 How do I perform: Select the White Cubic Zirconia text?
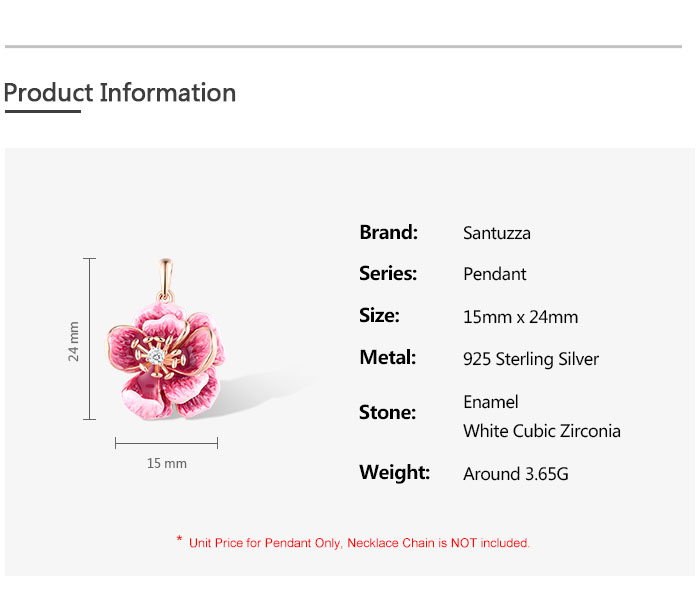coord(542,431)
